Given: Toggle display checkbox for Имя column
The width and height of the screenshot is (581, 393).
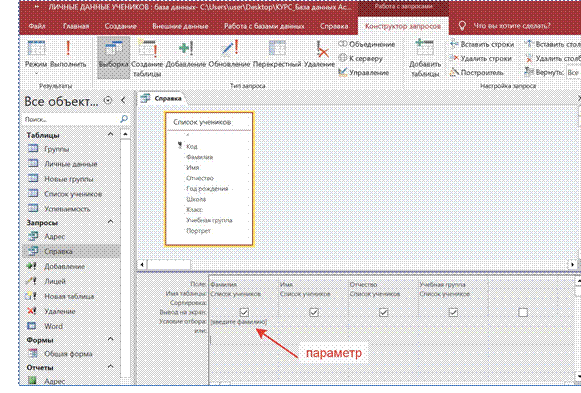Looking at the screenshot, I should pos(314,312).
